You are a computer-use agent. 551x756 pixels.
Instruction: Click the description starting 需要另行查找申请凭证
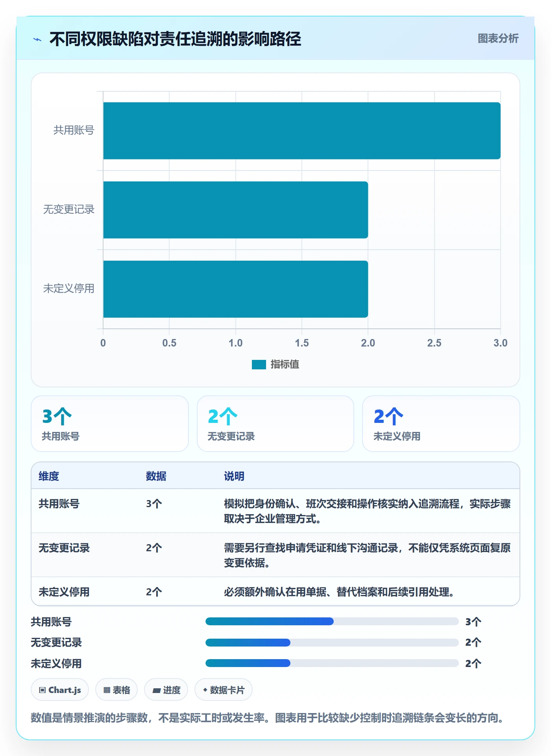tap(367, 555)
